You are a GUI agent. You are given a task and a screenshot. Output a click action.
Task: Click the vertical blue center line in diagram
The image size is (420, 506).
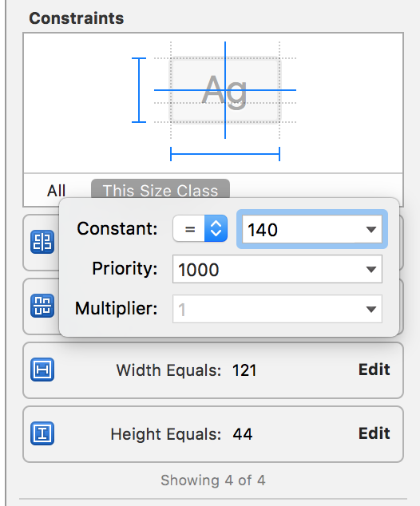click(225, 90)
